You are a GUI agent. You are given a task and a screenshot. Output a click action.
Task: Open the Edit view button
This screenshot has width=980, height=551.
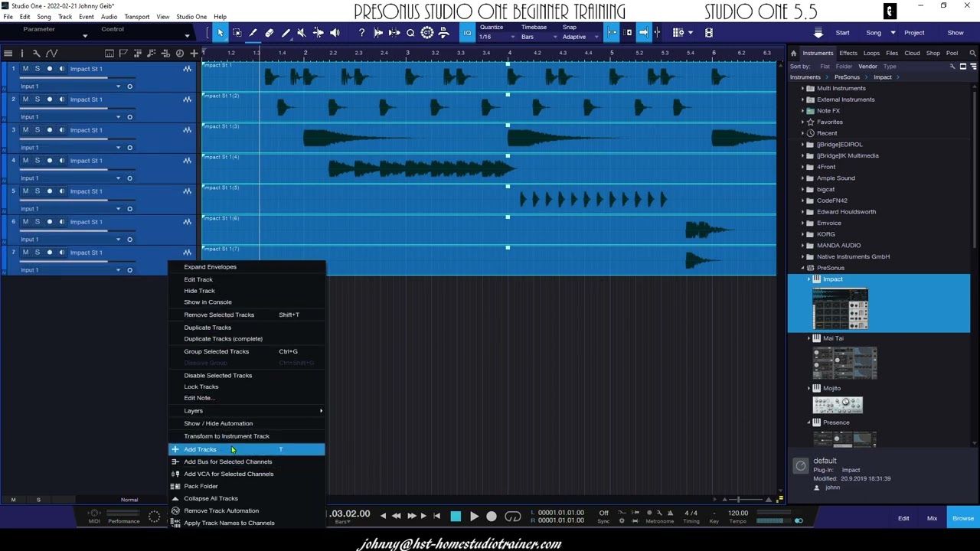click(903, 518)
